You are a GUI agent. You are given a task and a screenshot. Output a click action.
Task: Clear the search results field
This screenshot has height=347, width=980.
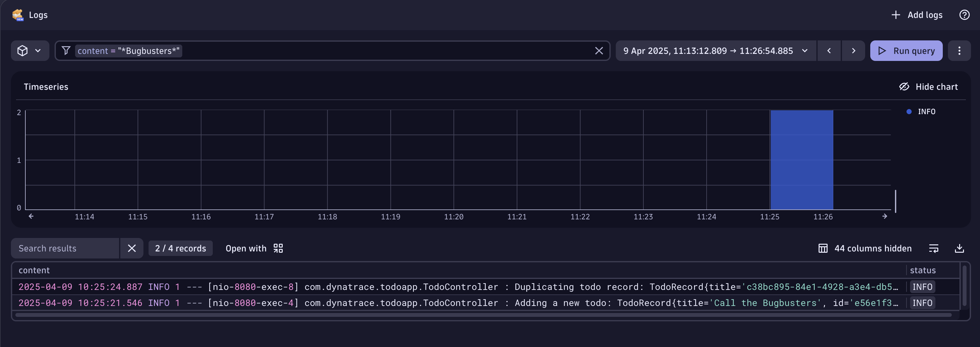pos(132,248)
